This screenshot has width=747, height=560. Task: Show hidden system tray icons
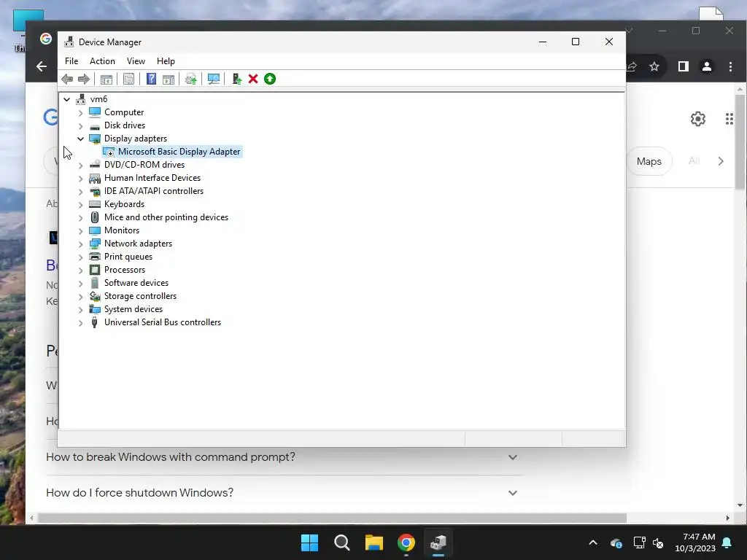pyautogui.click(x=593, y=542)
